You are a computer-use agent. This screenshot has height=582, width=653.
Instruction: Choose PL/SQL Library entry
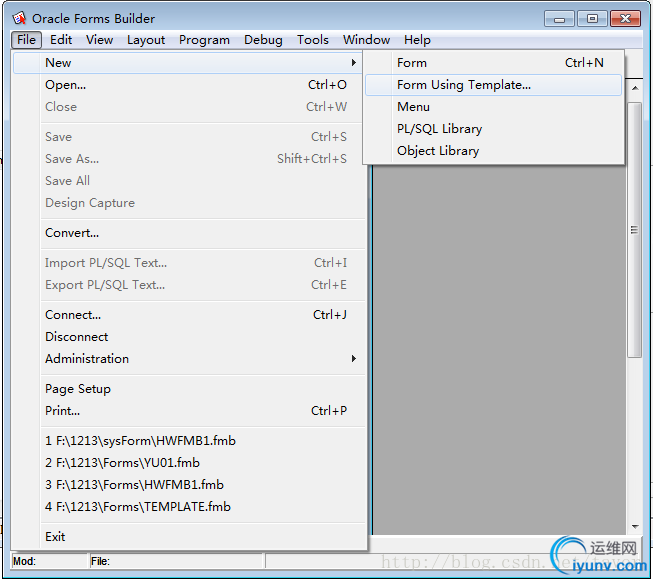click(493, 129)
